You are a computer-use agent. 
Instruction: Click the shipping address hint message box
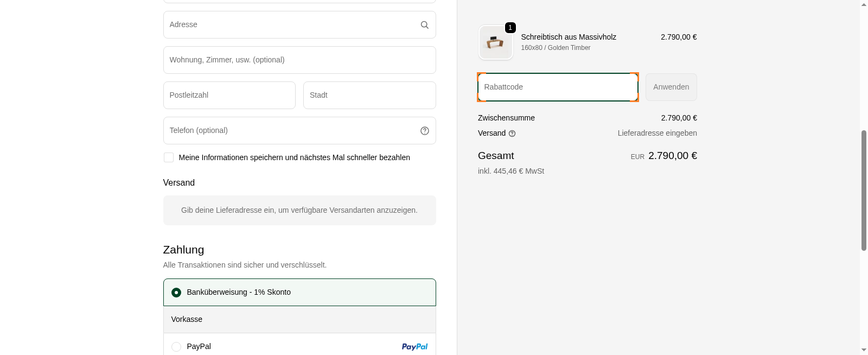[299, 210]
